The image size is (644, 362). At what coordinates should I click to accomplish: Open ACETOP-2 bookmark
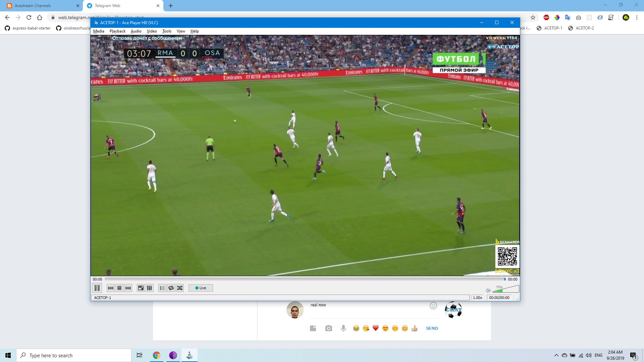click(x=581, y=28)
